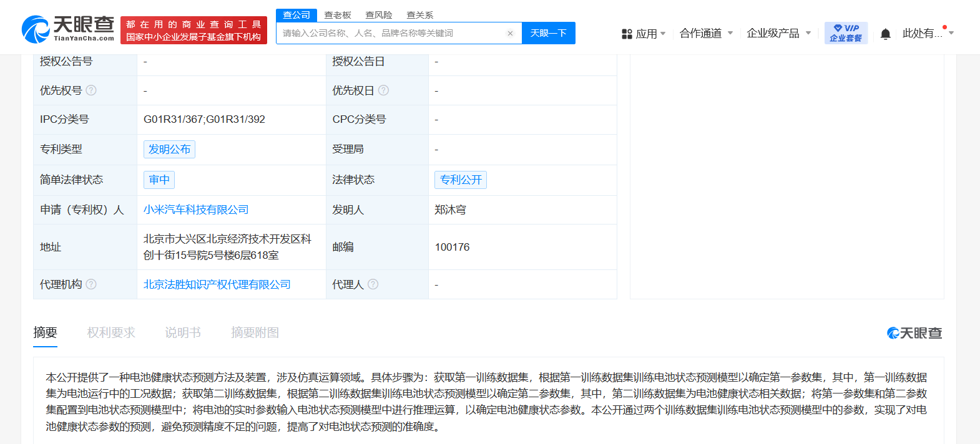Viewport: 980px width, 444px height.
Task: Expand the 企业级产品 dropdown arrow
Action: (x=808, y=33)
